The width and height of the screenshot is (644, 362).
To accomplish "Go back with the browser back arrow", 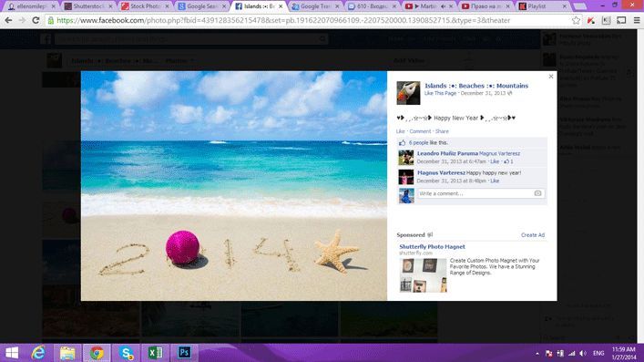I will click(x=8, y=20).
